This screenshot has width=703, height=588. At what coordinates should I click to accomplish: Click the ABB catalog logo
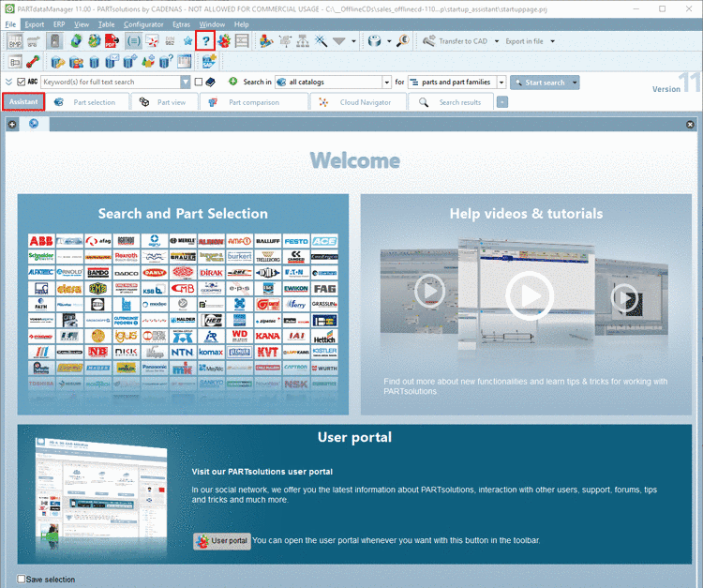[x=41, y=241]
